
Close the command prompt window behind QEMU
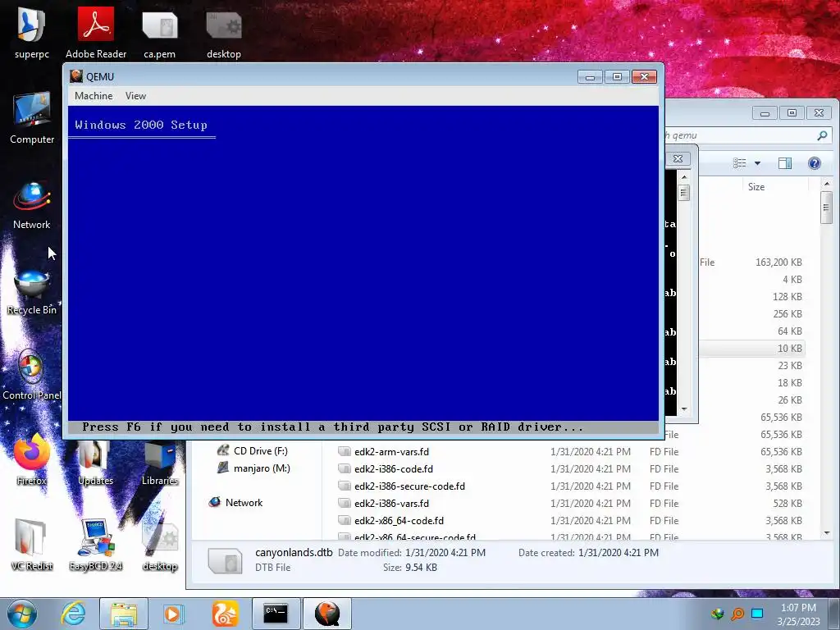678,158
